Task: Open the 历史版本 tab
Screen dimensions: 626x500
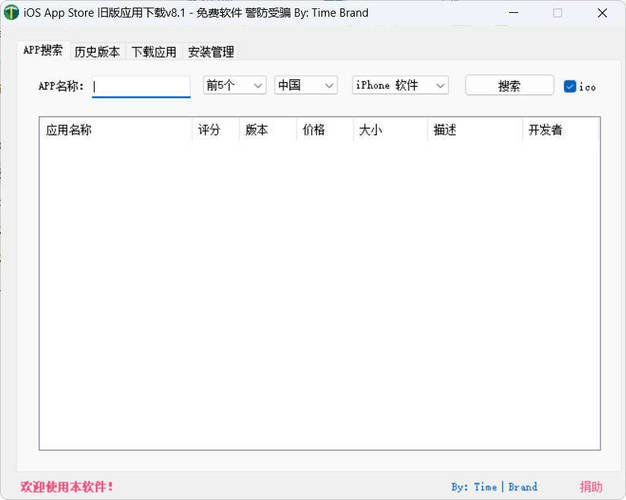Action: (97, 52)
